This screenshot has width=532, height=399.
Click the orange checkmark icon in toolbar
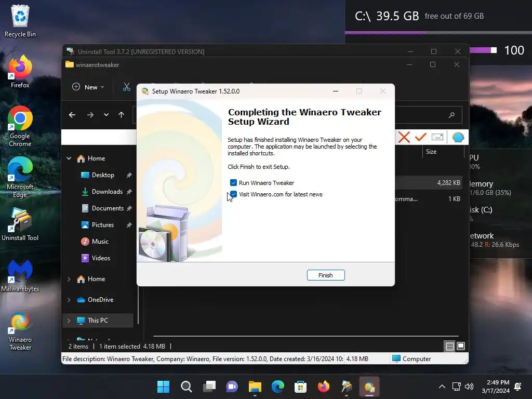coord(420,137)
